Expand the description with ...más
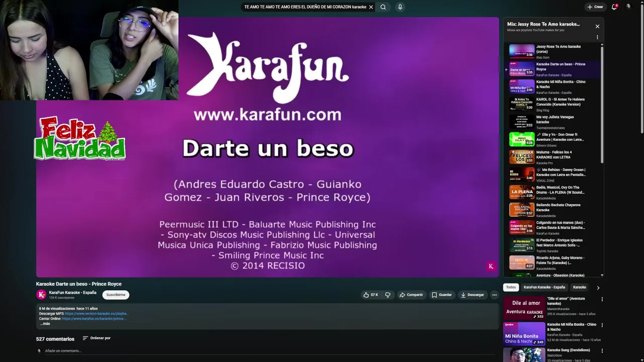 [x=45, y=324]
